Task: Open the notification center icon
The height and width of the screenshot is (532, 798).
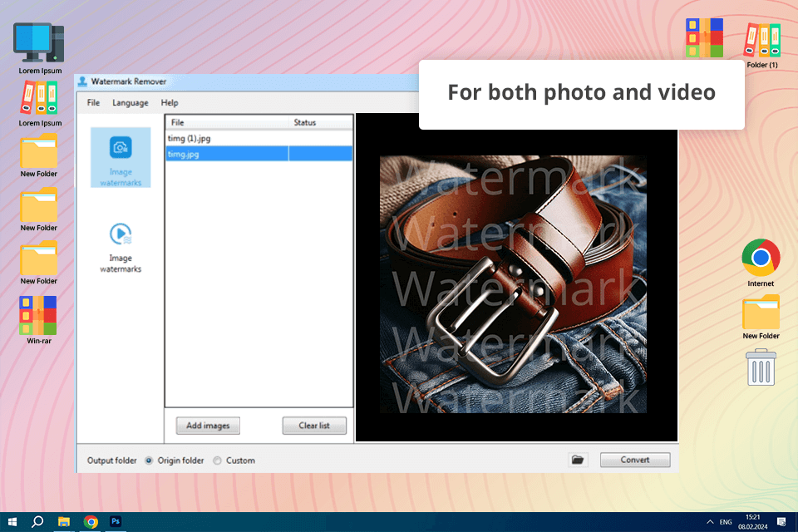Action: [x=781, y=522]
